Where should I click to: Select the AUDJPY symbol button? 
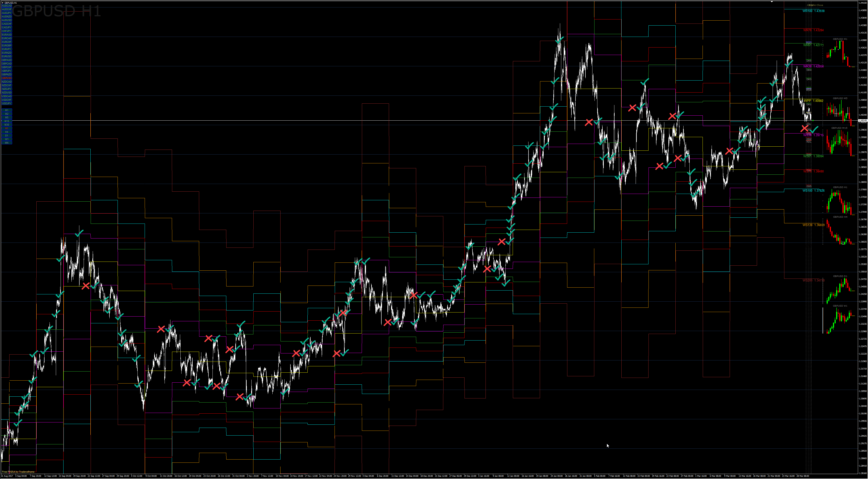click(x=7, y=13)
